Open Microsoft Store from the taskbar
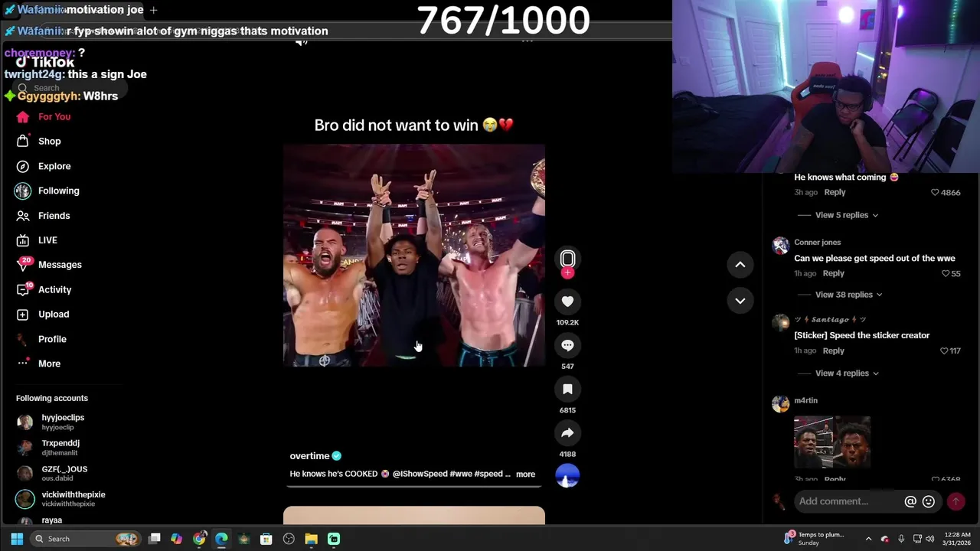 [x=266, y=539]
